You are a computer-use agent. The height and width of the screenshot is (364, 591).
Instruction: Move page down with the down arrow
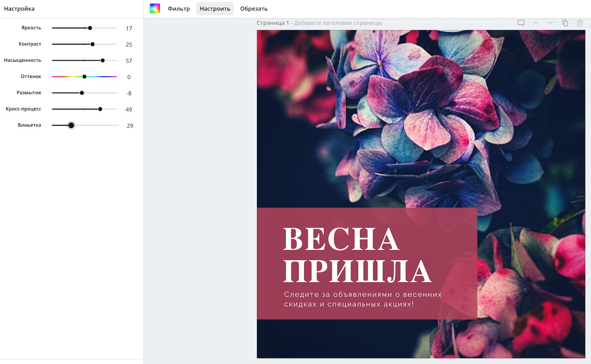tap(550, 23)
